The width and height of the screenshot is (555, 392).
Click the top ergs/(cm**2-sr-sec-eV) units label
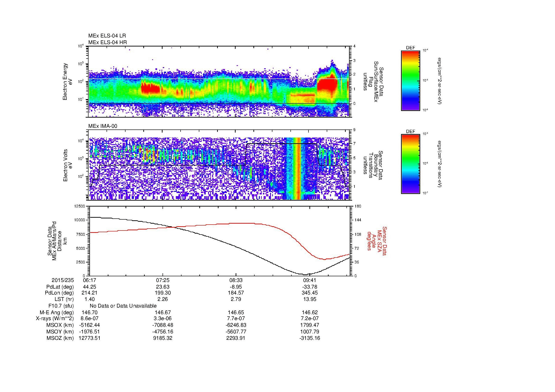[x=440, y=81]
